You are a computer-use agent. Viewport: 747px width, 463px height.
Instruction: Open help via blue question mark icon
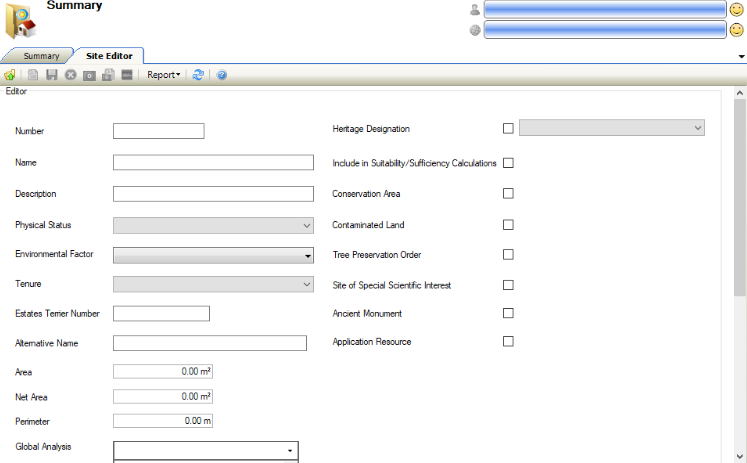[222, 75]
